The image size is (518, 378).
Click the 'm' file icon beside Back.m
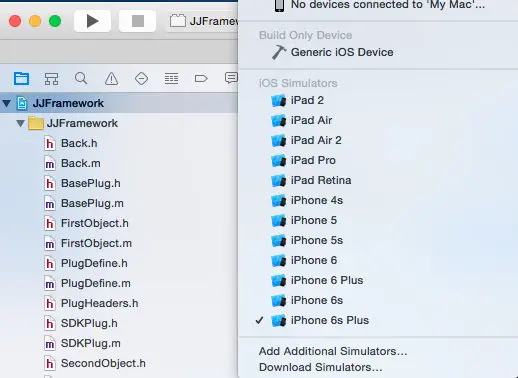tap(50, 164)
